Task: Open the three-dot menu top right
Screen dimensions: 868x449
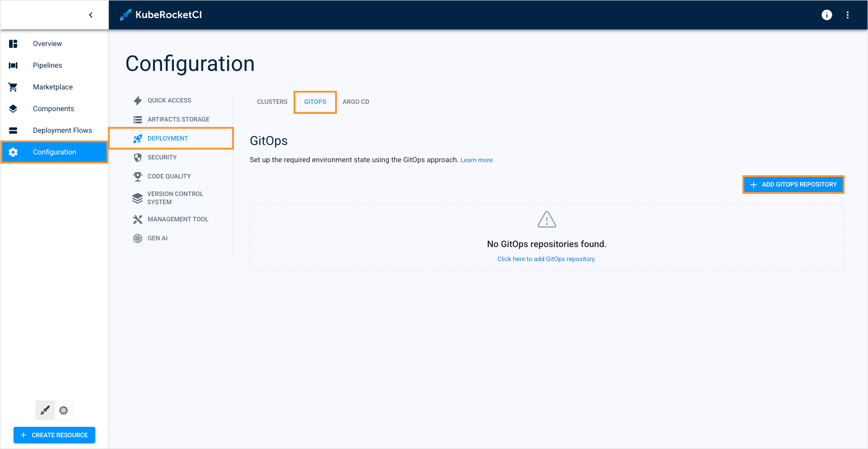Action: tap(848, 14)
